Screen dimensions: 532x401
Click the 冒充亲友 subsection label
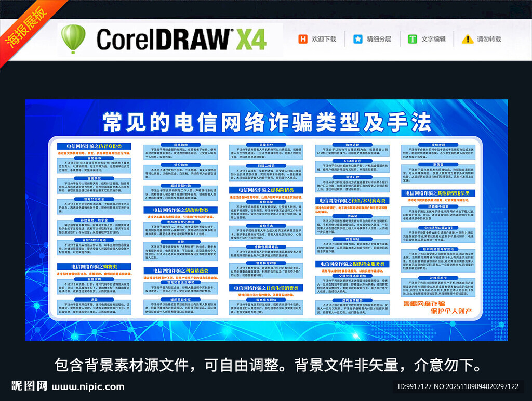(x=95, y=178)
